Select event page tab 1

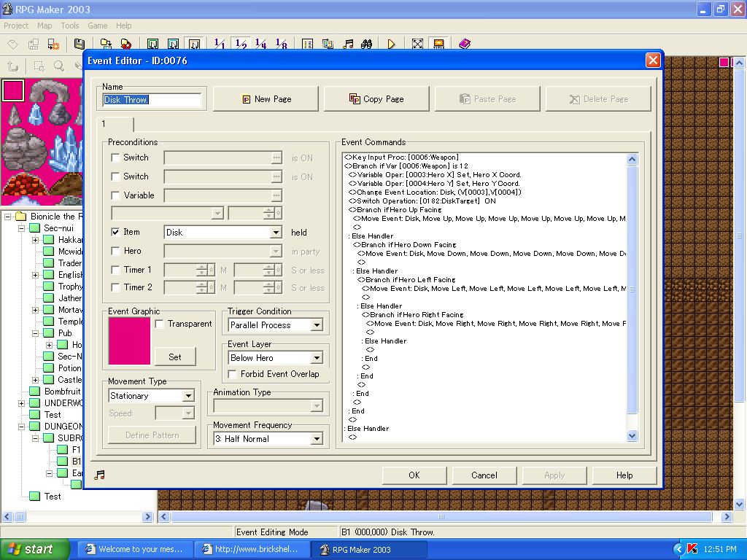click(x=115, y=125)
